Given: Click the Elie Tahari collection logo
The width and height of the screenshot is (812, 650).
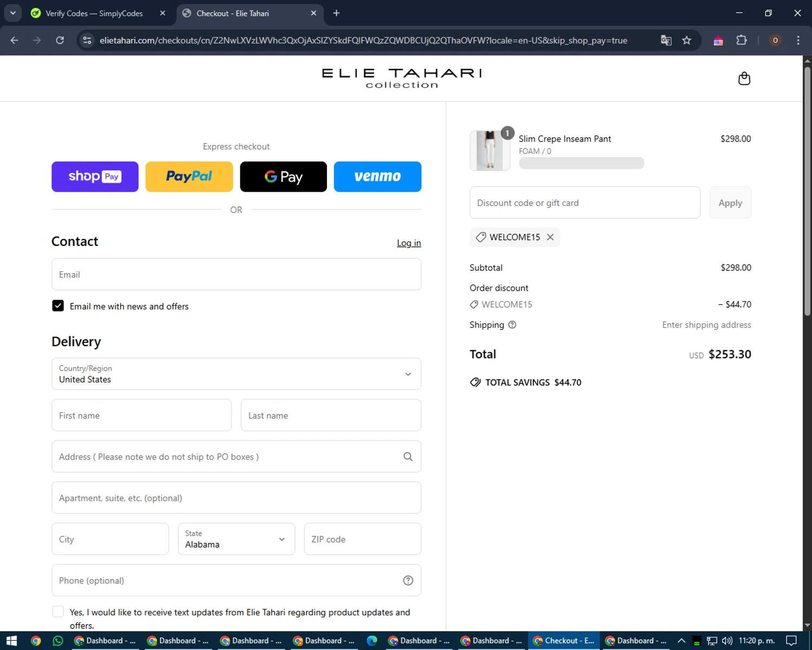Looking at the screenshot, I should pyautogui.click(x=402, y=79).
